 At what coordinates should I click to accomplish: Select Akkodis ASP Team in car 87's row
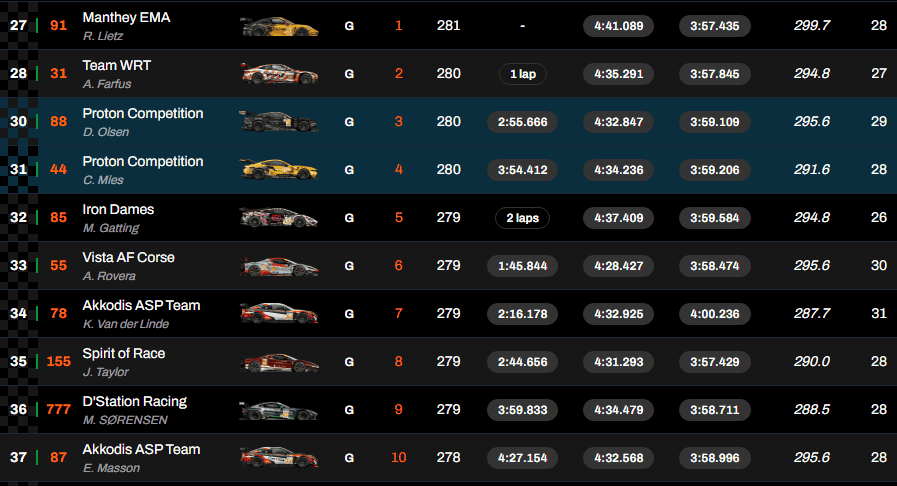click(x=141, y=450)
